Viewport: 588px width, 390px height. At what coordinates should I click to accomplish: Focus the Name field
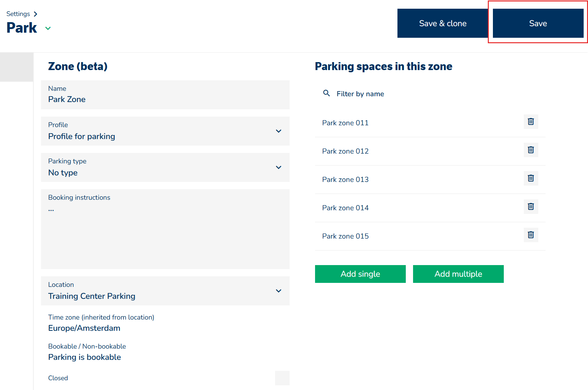click(x=165, y=99)
